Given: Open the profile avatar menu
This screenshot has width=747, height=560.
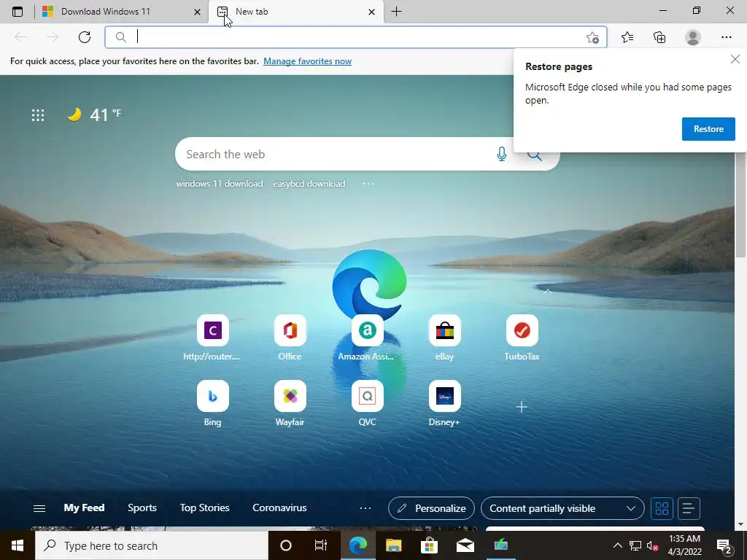Looking at the screenshot, I should click(693, 37).
